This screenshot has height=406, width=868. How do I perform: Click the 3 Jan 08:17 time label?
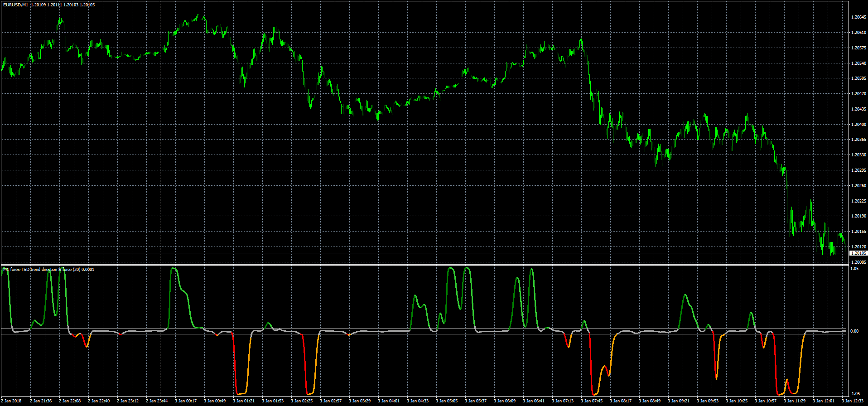(x=621, y=401)
